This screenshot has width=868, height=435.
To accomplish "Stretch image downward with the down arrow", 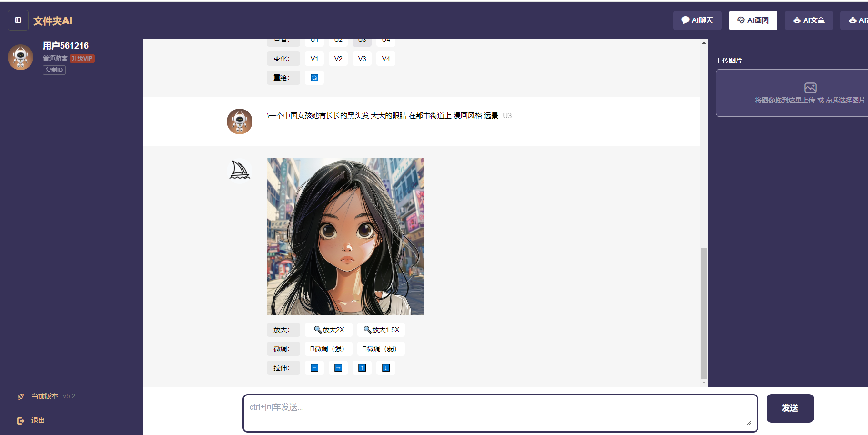I will [386, 368].
